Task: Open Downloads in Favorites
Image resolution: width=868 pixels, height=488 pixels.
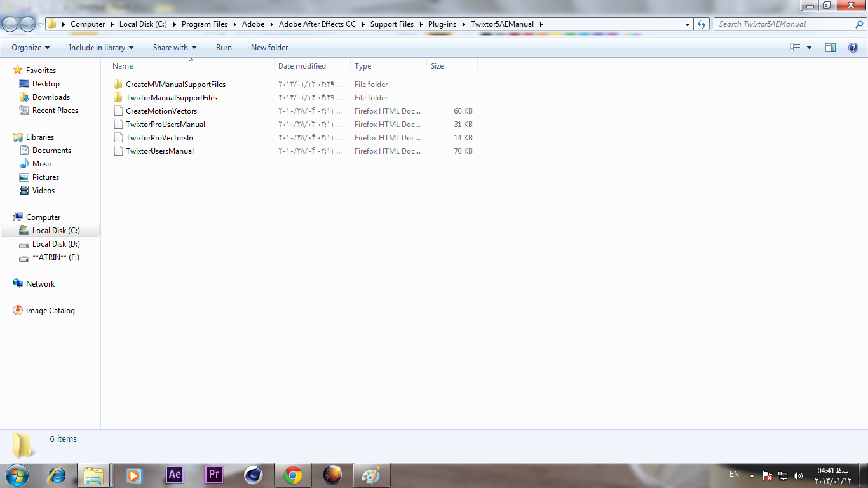Action: pos(51,97)
